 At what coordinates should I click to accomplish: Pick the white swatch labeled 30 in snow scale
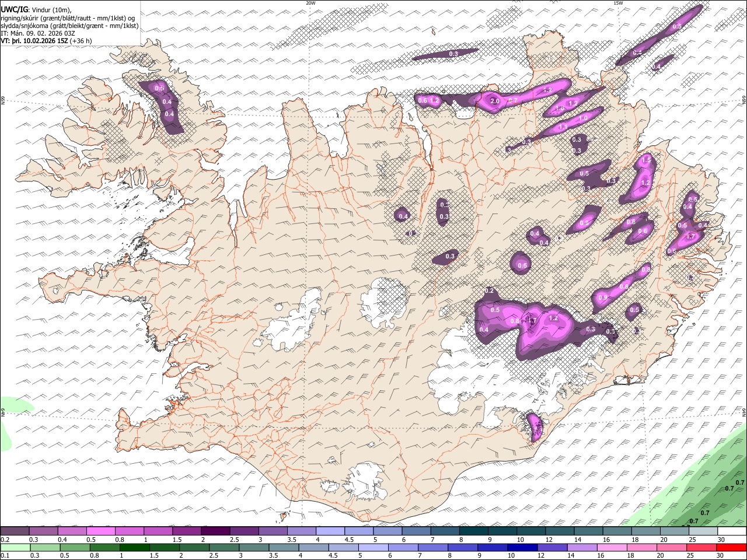[732, 531]
